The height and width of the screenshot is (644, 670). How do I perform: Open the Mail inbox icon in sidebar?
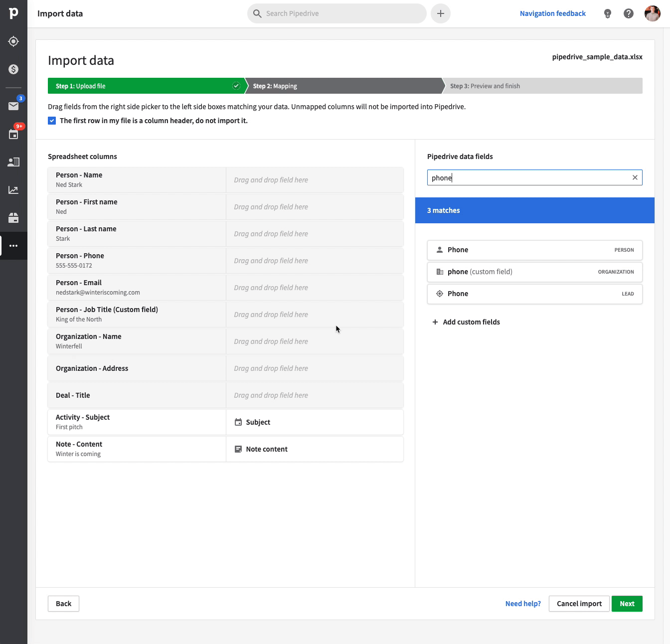[13, 106]
